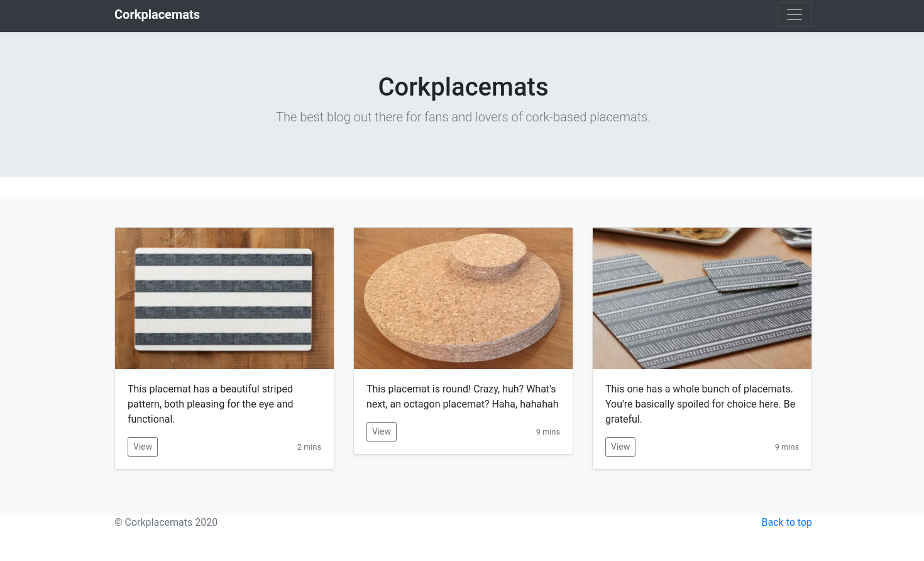Click '9 mins' on the bunch of placemats card
Viewport: 924px width, 561px height.
pos(786,447)
